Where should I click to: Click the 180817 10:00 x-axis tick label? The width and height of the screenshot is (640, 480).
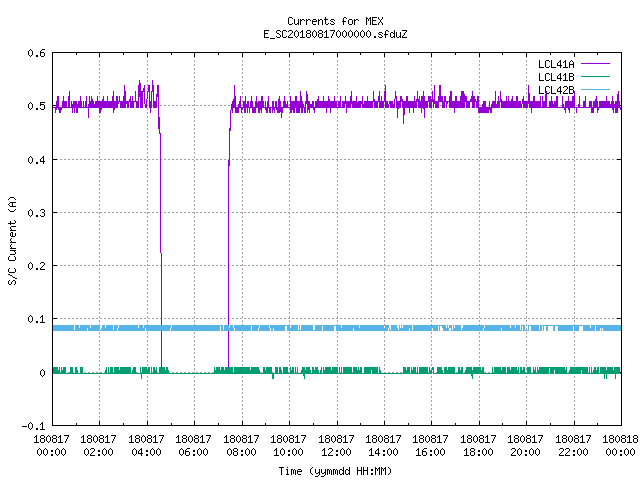pos(288,446)
